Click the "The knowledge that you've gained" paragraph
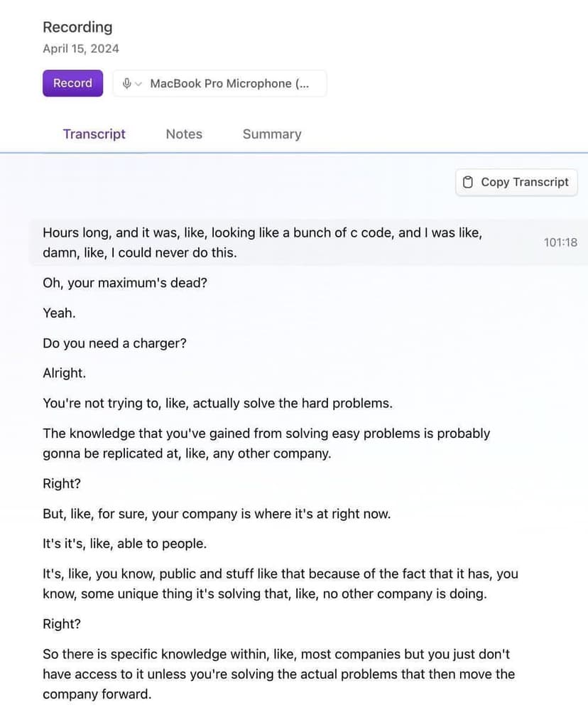The image size is (588, 715). click(266, 443)
